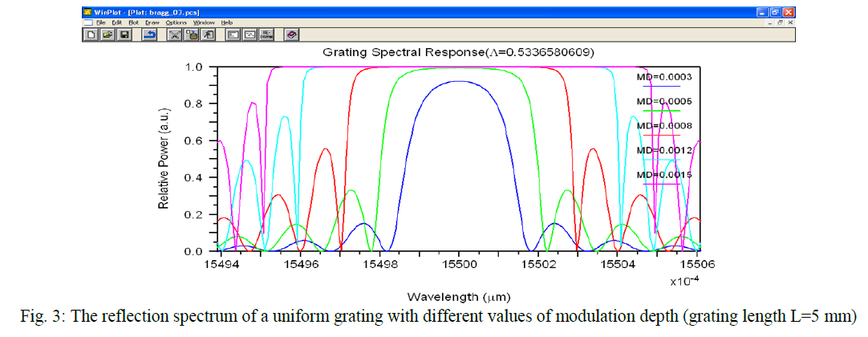
Task: Open the Window menu
Action: point(204,22)
